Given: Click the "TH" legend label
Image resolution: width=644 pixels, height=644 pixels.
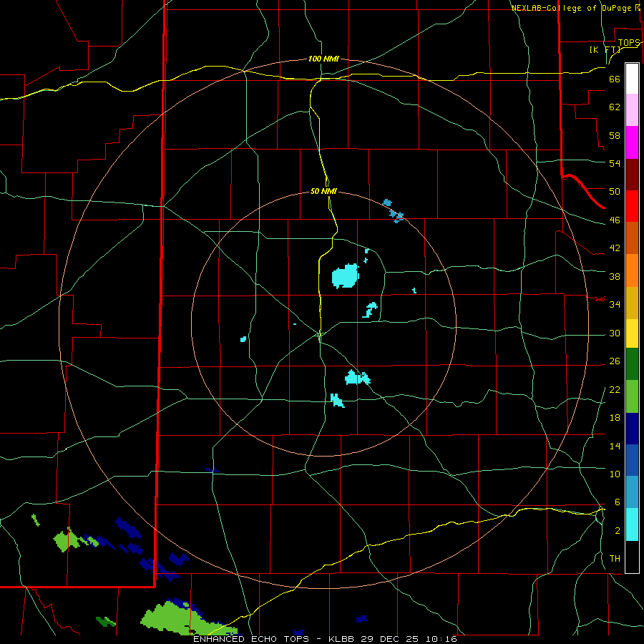Looking at the screenshot, I should (615, 559).
